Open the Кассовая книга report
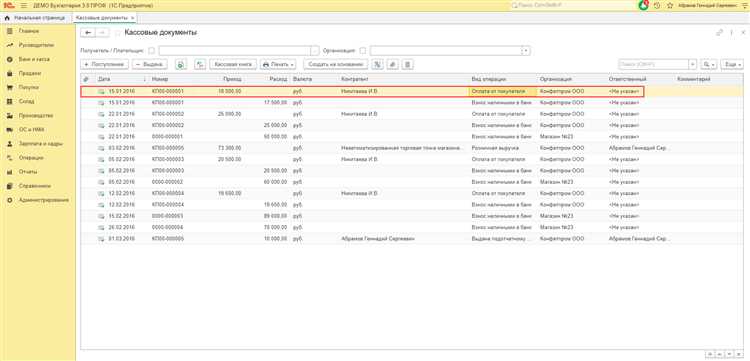750x361 pixels. pyautogui.click(x=233, y=64)
